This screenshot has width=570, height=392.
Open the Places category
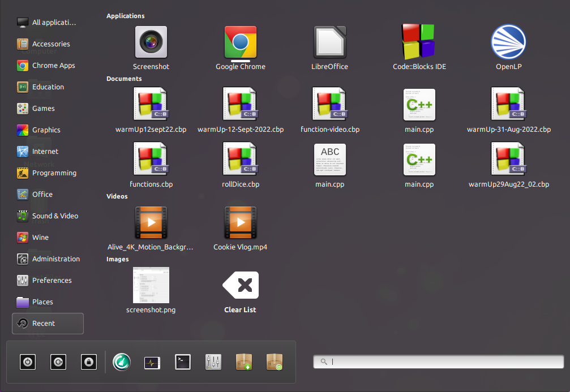(x=48, y=301)
